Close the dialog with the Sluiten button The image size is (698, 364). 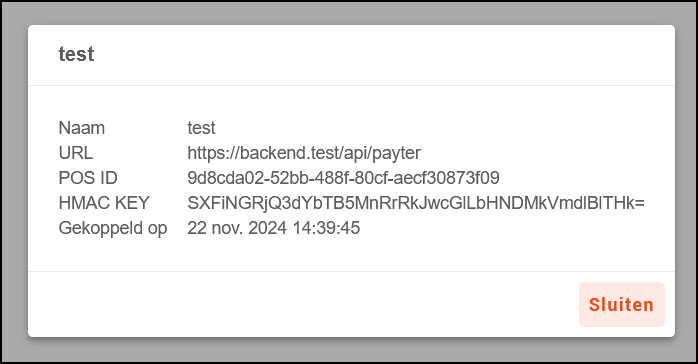(x=622, y=304)
